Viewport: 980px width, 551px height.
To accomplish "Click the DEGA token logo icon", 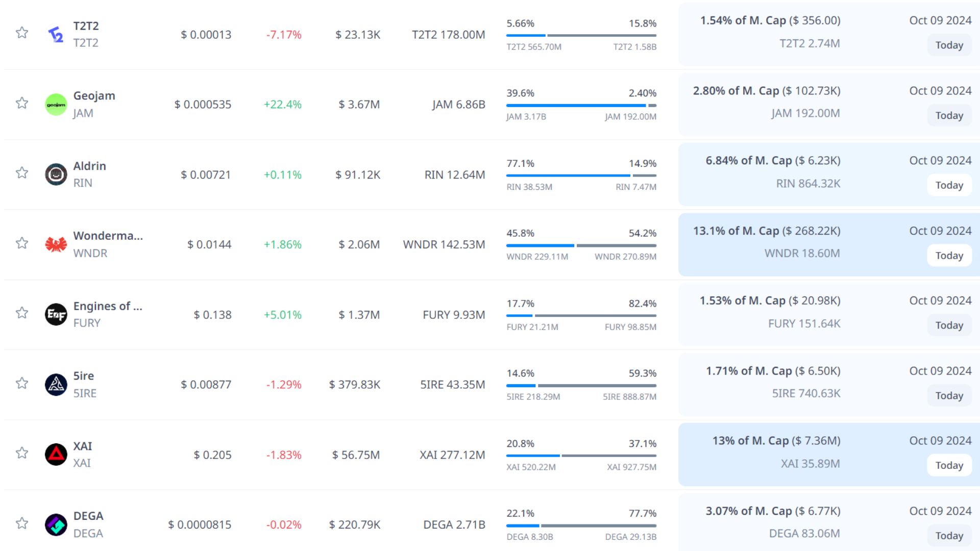I will point(56,524).
